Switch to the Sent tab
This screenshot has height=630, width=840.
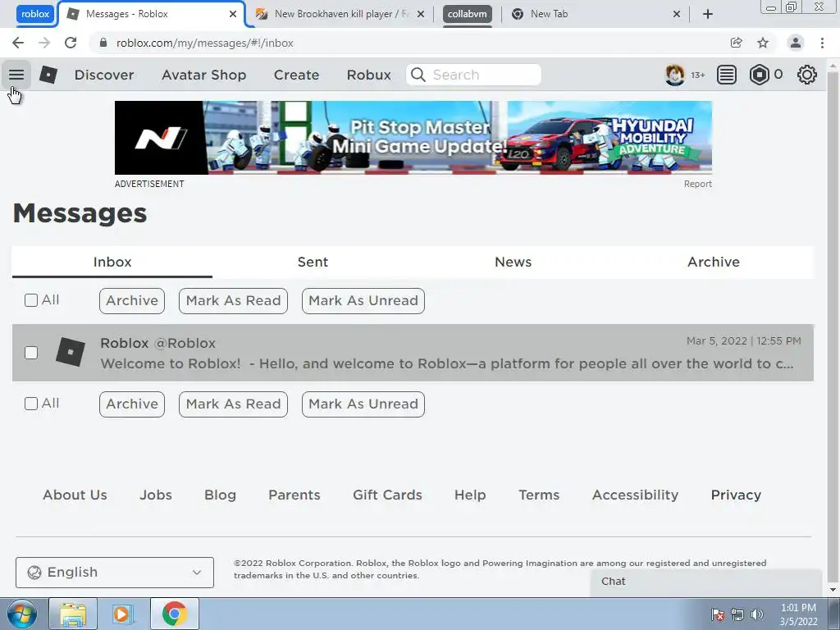pos(313,262)
